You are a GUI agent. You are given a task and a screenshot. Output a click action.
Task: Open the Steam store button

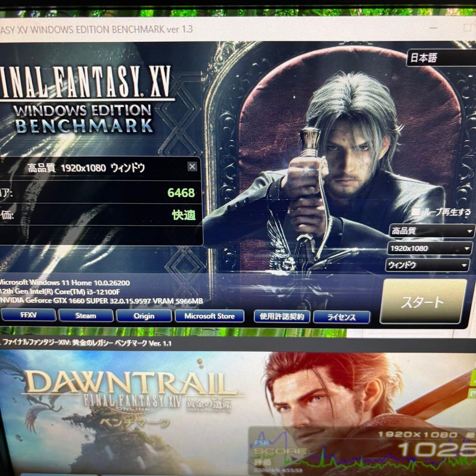tap(86, 316)
